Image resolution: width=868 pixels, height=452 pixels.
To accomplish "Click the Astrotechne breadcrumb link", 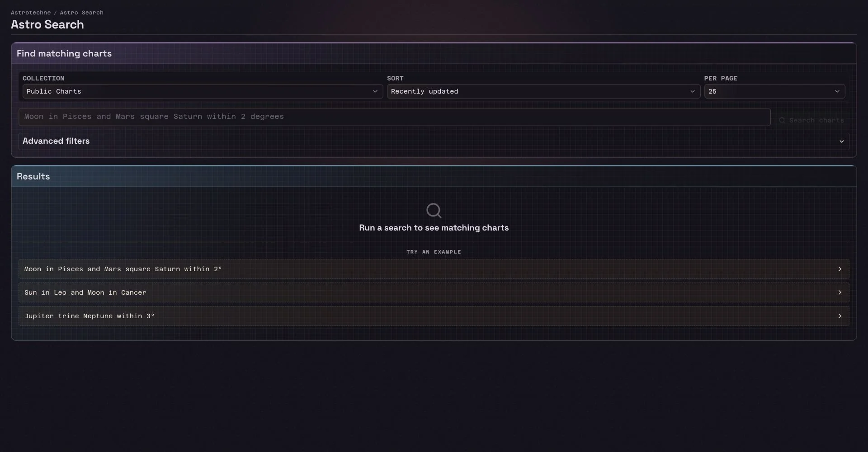I will (31, 13).
